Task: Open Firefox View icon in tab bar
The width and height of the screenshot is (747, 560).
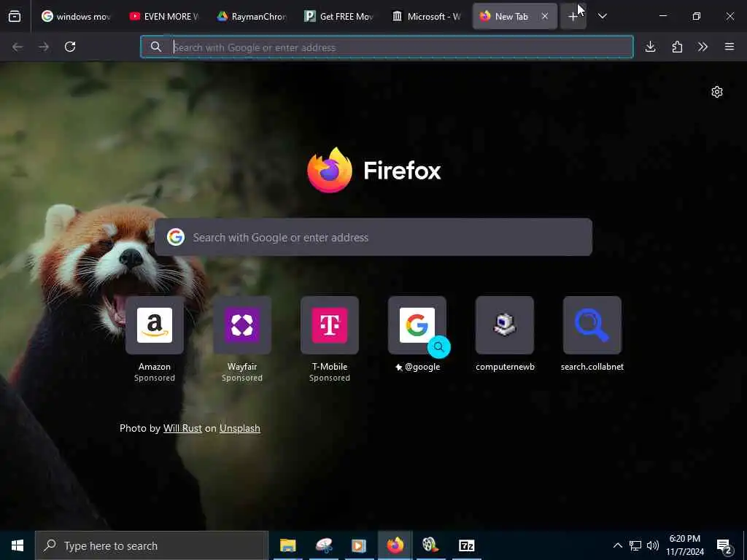Action: point(15,16)
